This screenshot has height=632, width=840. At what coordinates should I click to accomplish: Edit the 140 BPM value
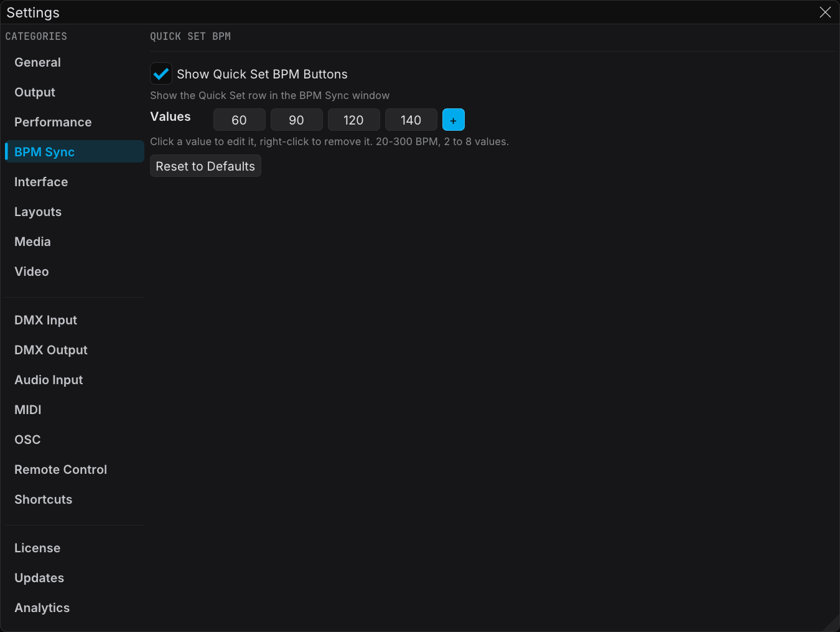click(x=411, y=120)
